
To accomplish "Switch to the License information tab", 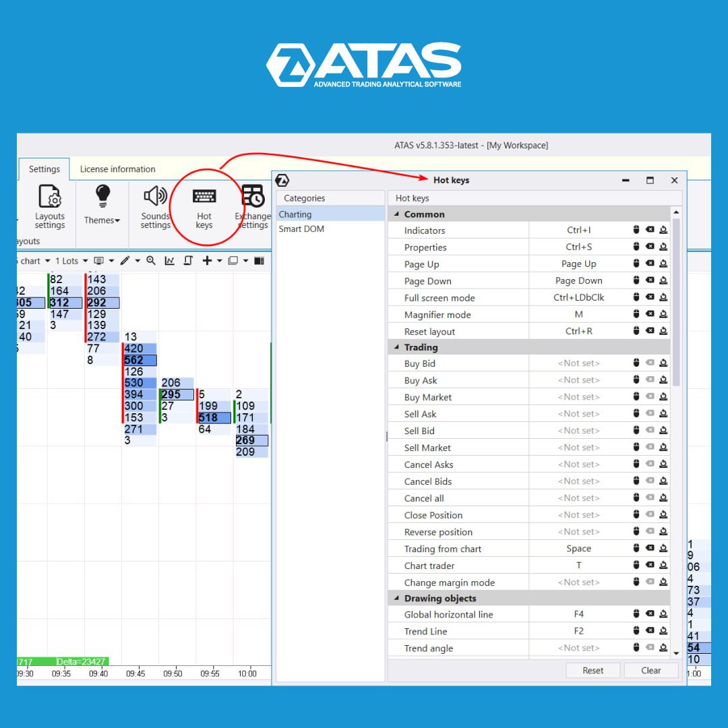I will pyautogui.click(x=117, y=169).
